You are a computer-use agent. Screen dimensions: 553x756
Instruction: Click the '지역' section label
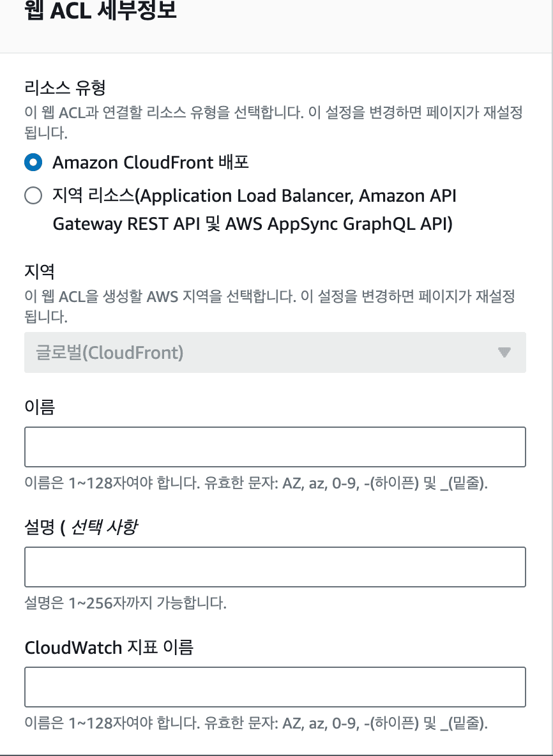click(40, 271)
